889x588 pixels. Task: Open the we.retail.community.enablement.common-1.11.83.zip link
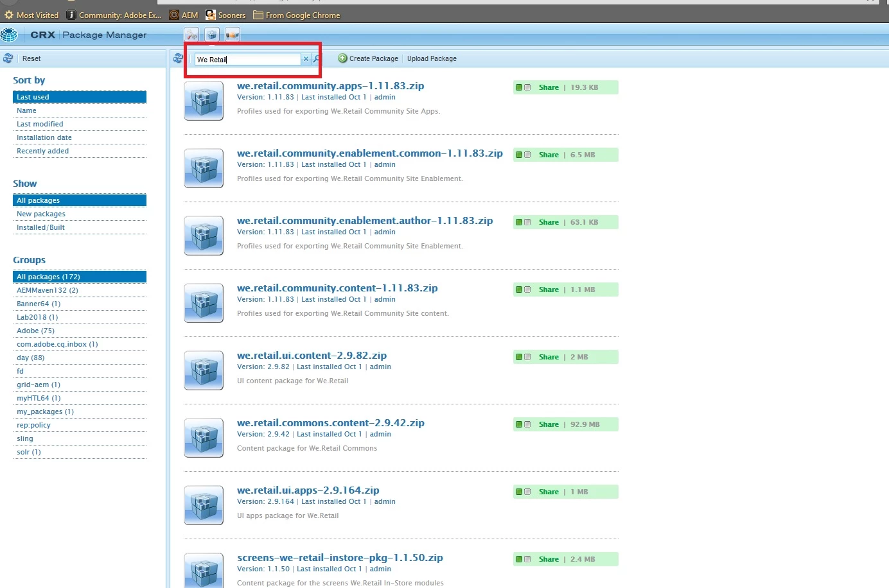(370, 153)
